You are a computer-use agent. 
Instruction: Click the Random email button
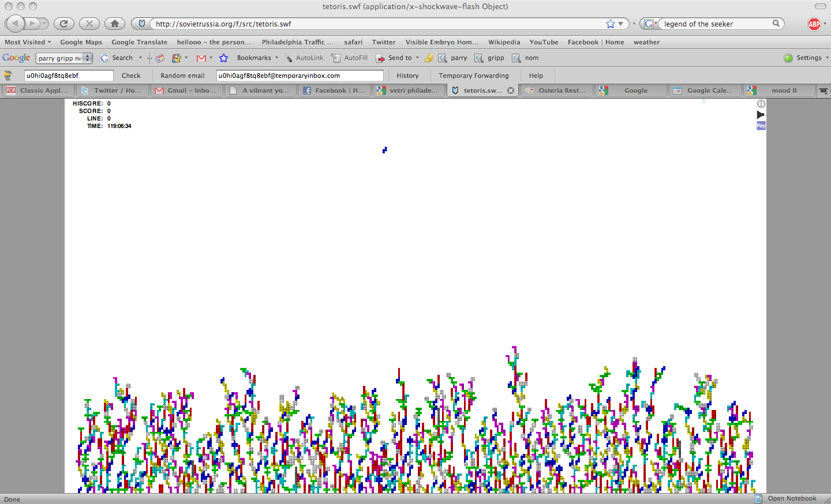point(182,76)
